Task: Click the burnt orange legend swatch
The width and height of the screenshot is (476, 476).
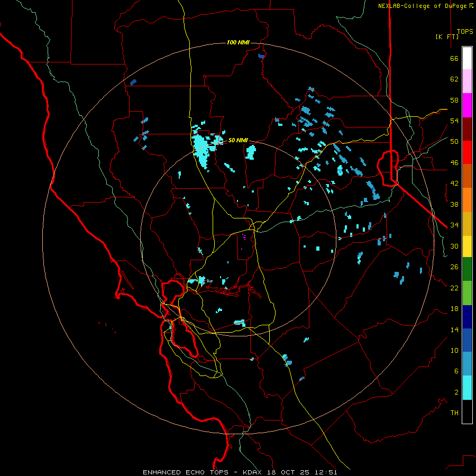Action: point(467,176)
